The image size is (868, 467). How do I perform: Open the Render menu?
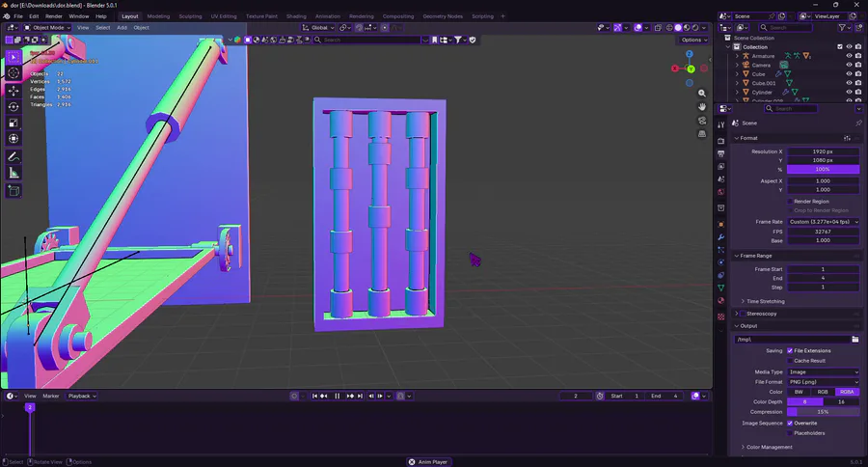pyautogui.click(x=54, y=16)
